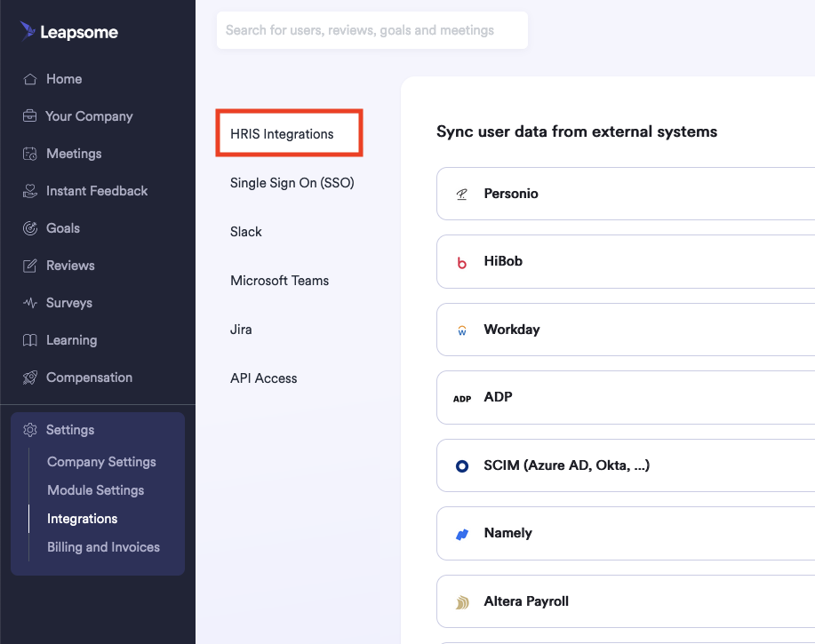Click the Instant Feedback icon

(31, 190)
